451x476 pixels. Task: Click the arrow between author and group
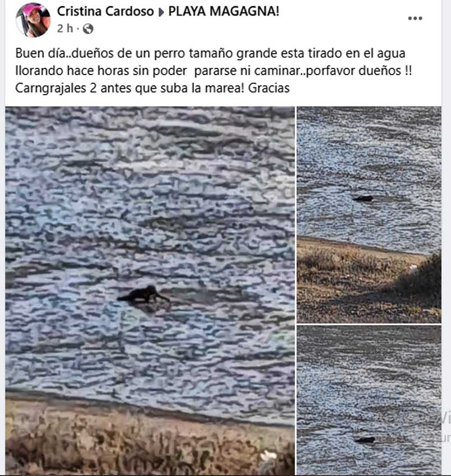(x=161, y=12)
